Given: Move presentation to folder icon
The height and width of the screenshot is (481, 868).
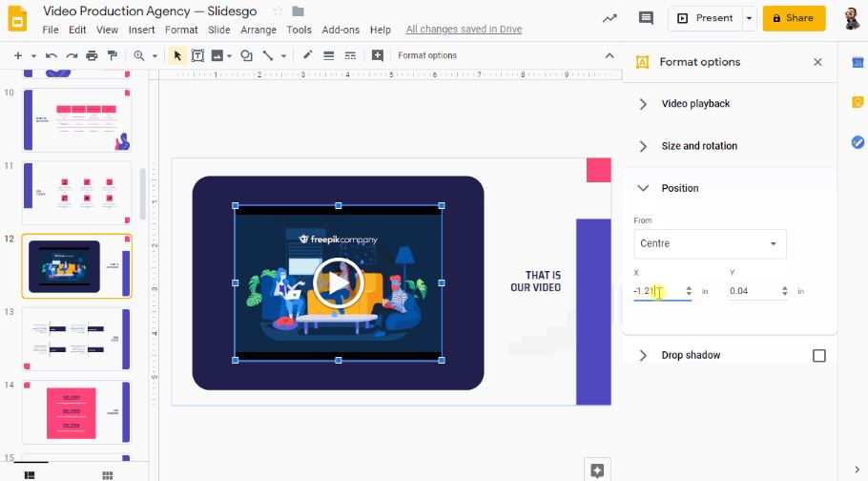Looking at the screenshot, I should pos(298,11).
